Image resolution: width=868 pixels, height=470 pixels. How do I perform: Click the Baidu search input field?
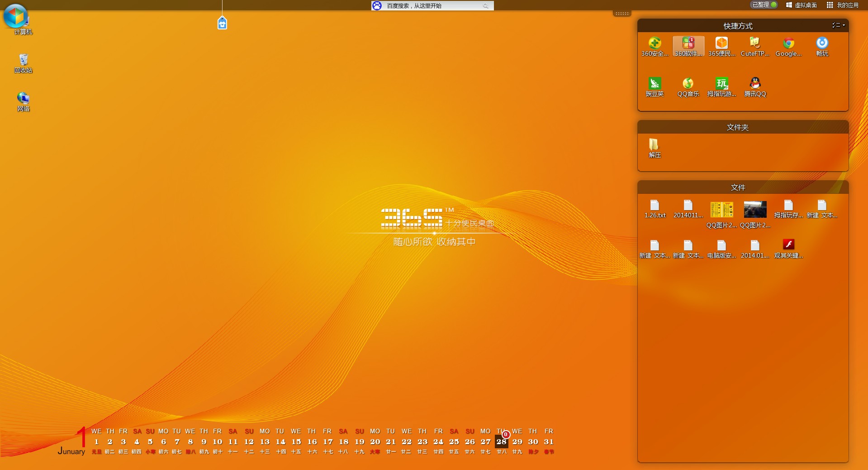432,5
